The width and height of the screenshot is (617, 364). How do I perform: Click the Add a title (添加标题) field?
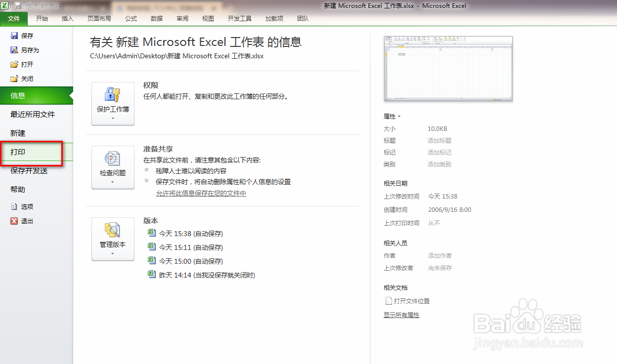pos(440,141)
